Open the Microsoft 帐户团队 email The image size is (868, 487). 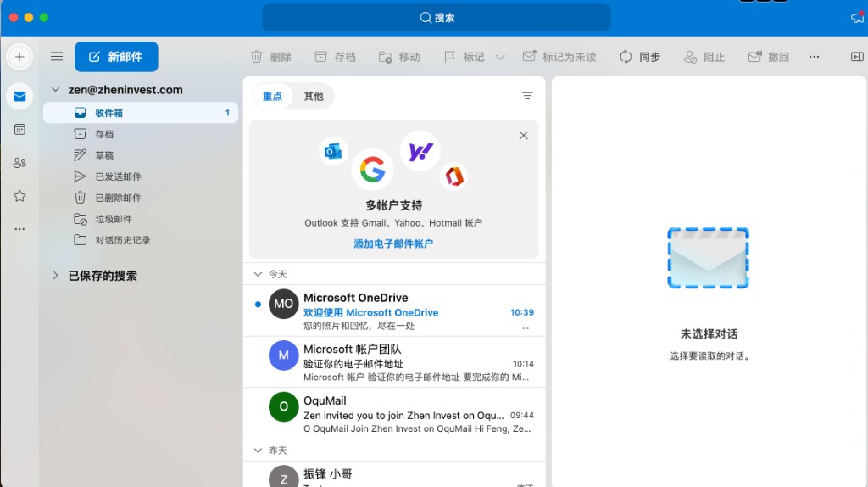(394, 362)
